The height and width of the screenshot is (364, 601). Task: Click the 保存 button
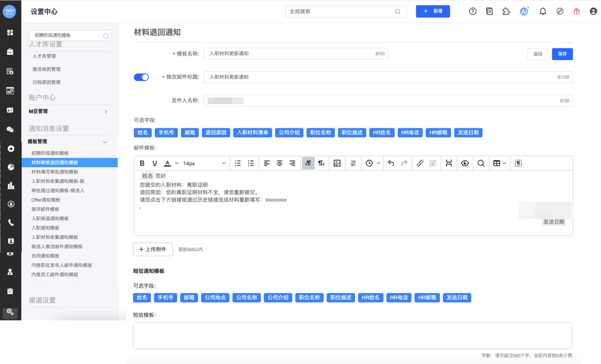coord(562,54)
